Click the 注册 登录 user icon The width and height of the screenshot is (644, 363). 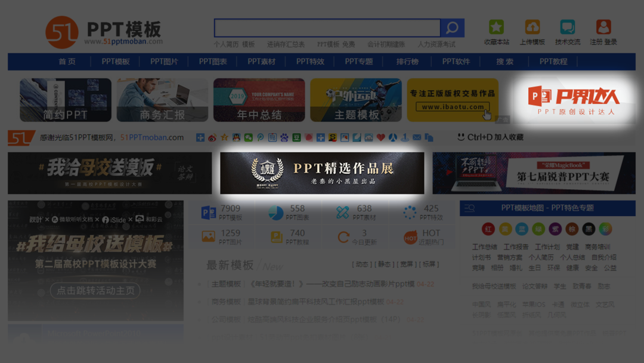point(603,27)
